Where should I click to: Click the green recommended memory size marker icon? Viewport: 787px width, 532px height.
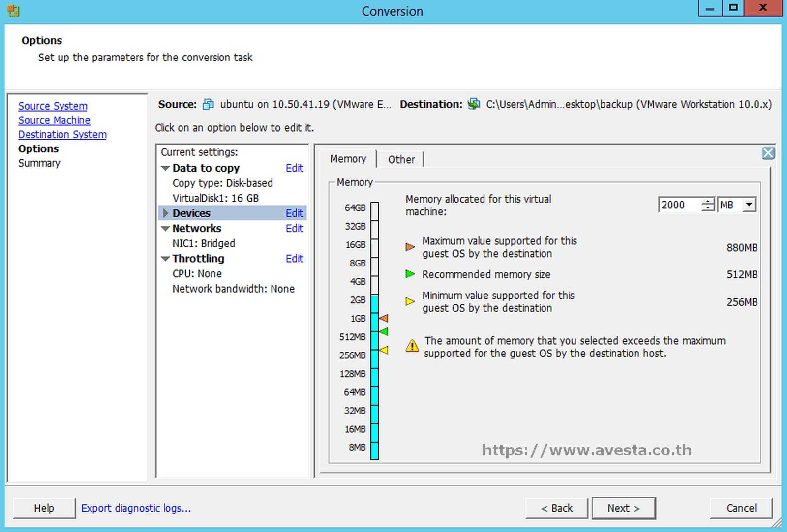[x=410, y=274]
